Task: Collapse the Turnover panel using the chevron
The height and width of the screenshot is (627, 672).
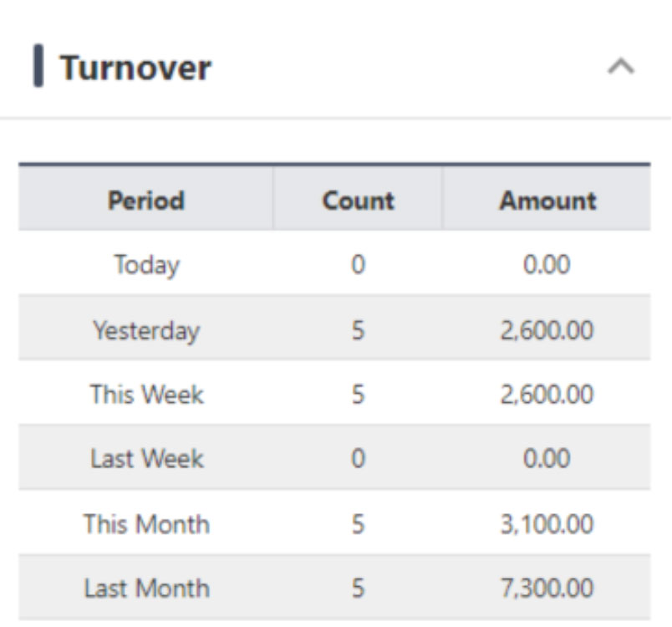Action: pyautogui.click(x=620, y=68)
